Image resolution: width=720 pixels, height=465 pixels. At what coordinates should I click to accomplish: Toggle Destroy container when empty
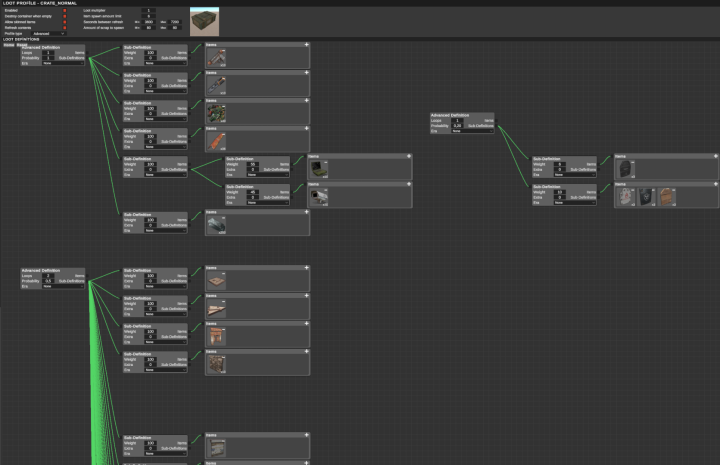65,16
